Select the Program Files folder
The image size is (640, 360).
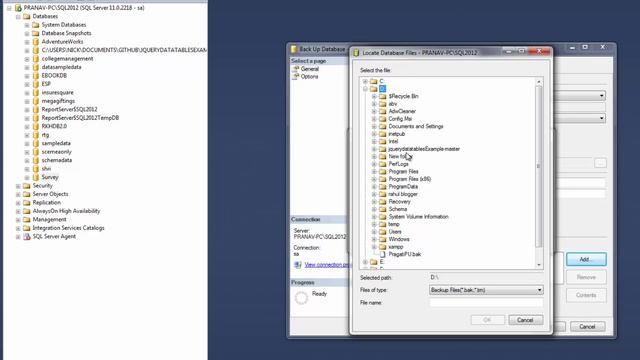coord(403,171)
